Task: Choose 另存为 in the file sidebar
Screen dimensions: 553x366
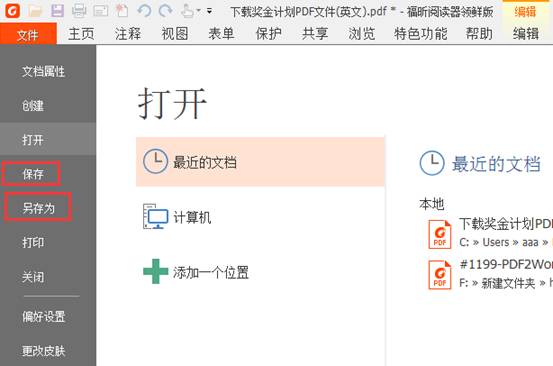Action: coord(38,208)
